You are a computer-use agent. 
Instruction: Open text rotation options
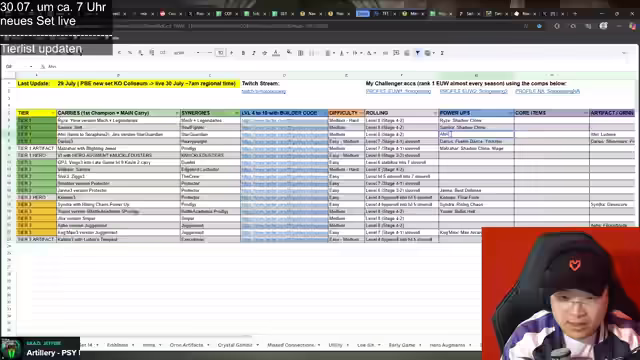(x=370, y=53)
